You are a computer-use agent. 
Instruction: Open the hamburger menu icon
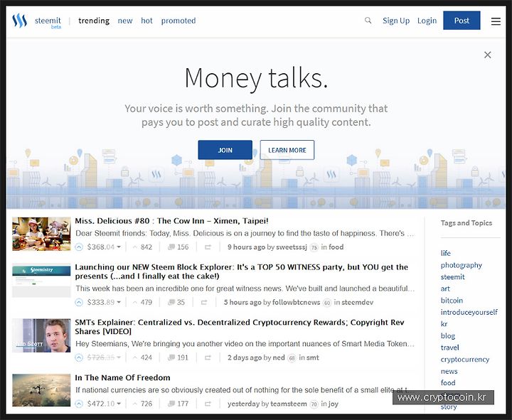[x=496, y=21]
